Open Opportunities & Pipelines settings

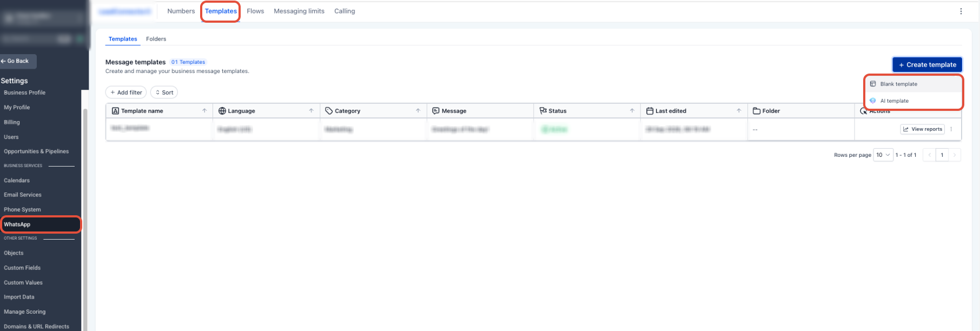pos(36,151)
